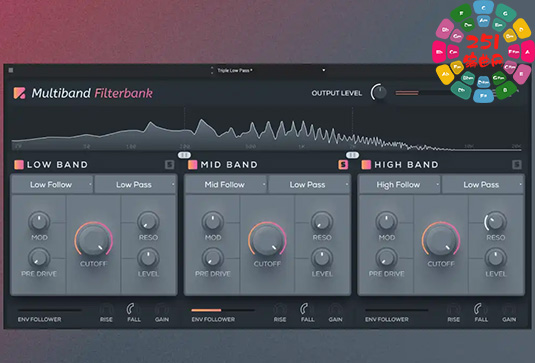Screen dimensions: 535x363
Task: Step presets with arrows beside Triple Low Pass
Action: [x=212, y=70]
